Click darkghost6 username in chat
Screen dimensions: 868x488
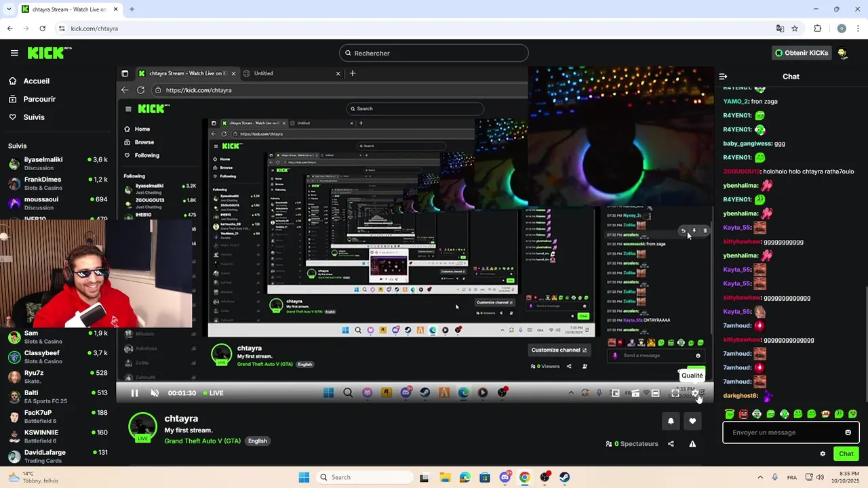(741, 396)
